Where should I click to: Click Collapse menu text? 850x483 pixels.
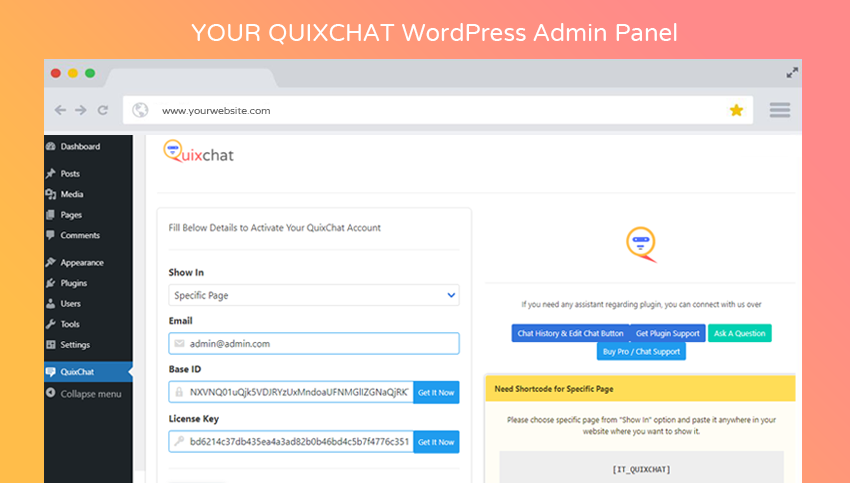(x=91, y=394)
